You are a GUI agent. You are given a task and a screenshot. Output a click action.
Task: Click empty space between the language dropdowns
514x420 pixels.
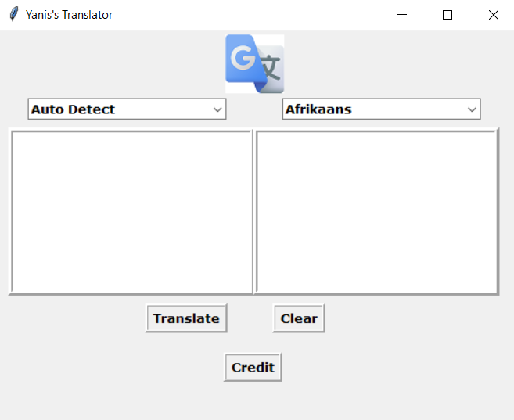click(x=254, y=109)
